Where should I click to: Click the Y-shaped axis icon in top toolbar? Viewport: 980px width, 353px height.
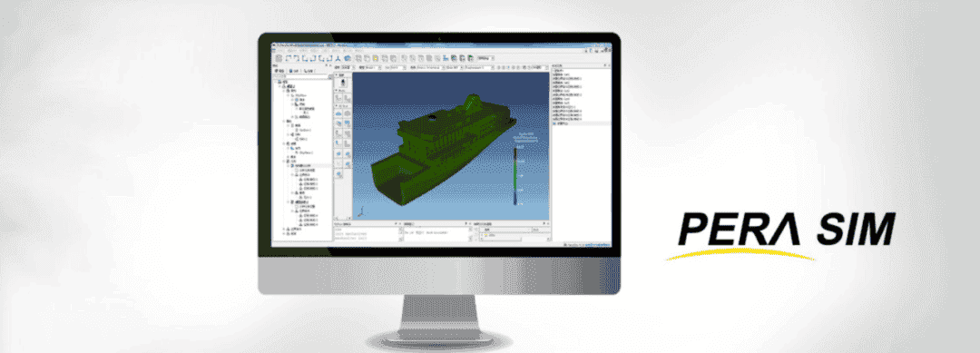pos(338,58)
